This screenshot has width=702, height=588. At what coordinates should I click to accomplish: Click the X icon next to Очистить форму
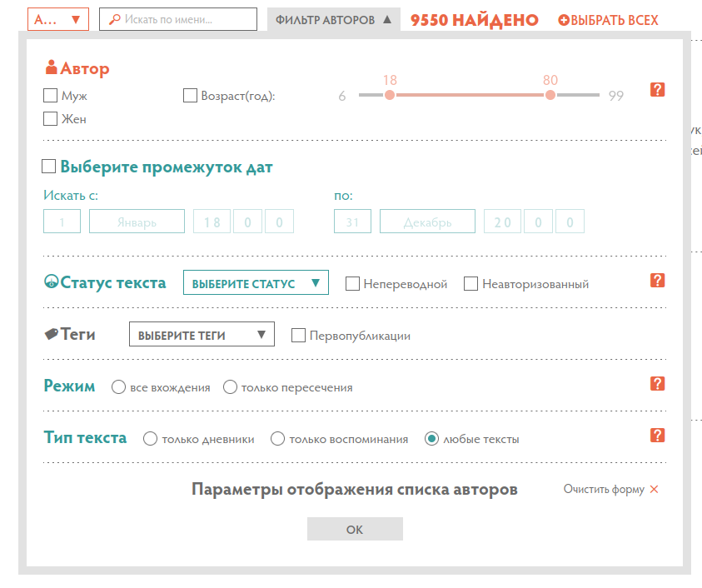(654, 490)
